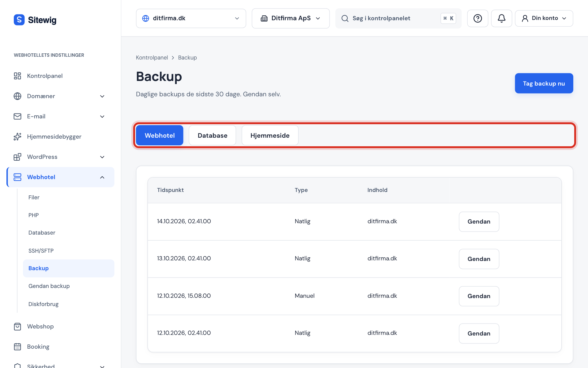This screenshot has height=368, width=588.
Task: Click the Hjemmesidebygger sparkle icon
Action: 17,136
